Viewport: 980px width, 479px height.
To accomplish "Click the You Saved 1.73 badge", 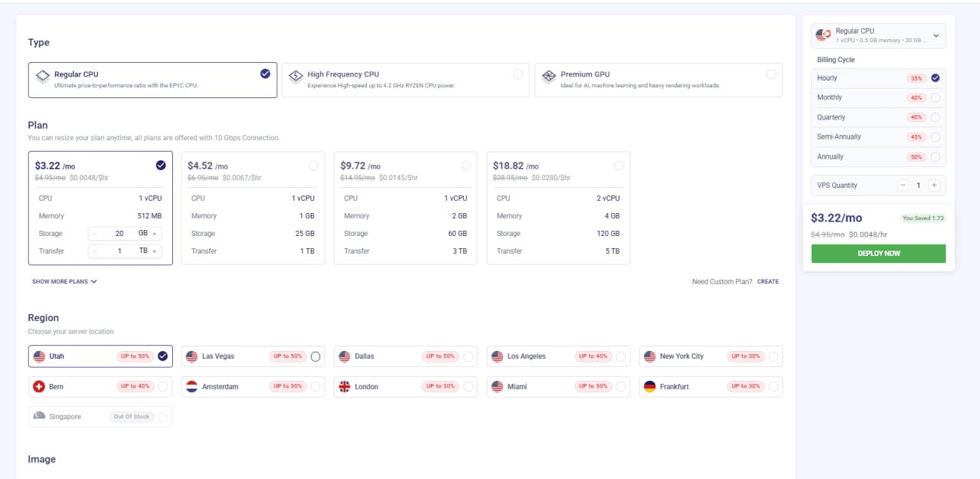I will click(923, 218).
